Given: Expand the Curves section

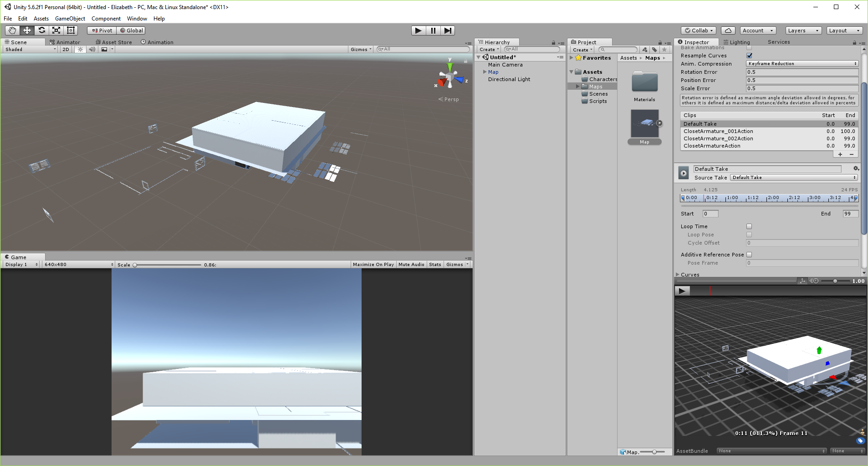Looking at the screenshot, I should click(x=678, y=275).
